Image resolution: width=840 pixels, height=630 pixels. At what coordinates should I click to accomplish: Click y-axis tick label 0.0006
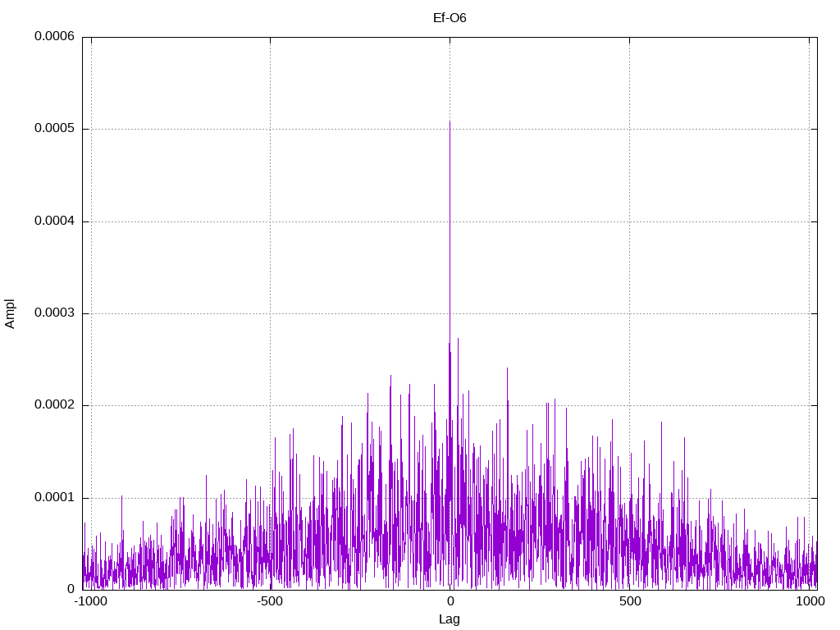coord(55,36)
